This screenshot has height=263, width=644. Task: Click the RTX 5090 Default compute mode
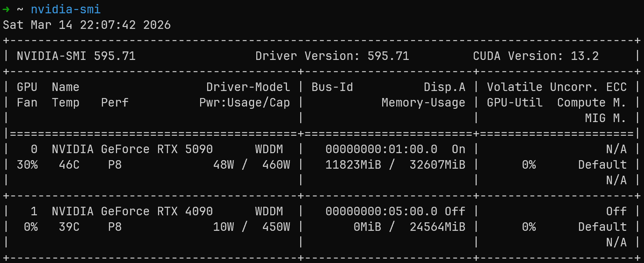pyautogui.click(x=602, y=165)
